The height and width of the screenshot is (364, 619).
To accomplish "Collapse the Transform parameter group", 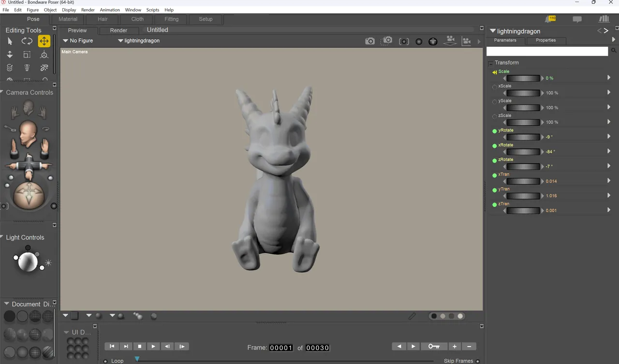I will point(490,63).
